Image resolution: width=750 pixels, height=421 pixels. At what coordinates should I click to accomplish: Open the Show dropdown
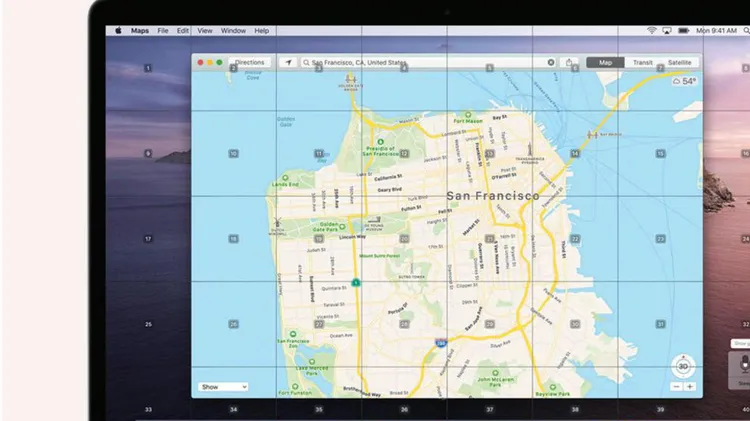tap(223, 387)
